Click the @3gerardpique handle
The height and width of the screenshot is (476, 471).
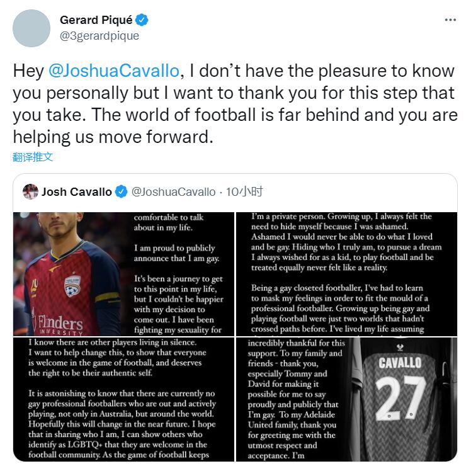click(99, 36)
